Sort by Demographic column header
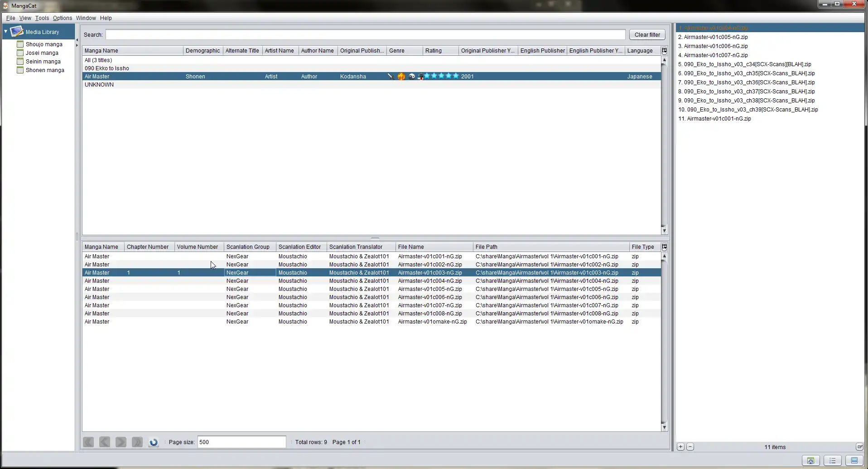 pos(203,51)
